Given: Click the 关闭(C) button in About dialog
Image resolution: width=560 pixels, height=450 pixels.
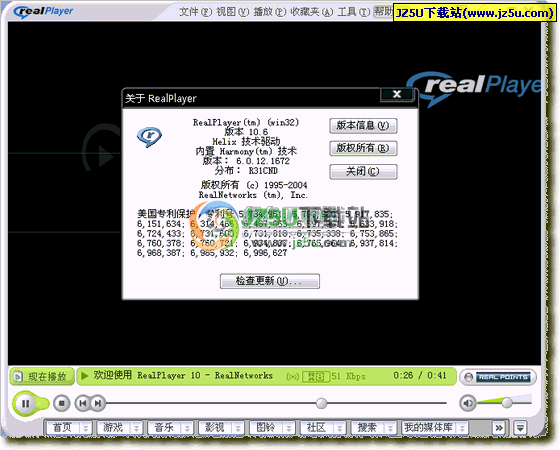Looking at the screenshot, I should click(363, 171).
